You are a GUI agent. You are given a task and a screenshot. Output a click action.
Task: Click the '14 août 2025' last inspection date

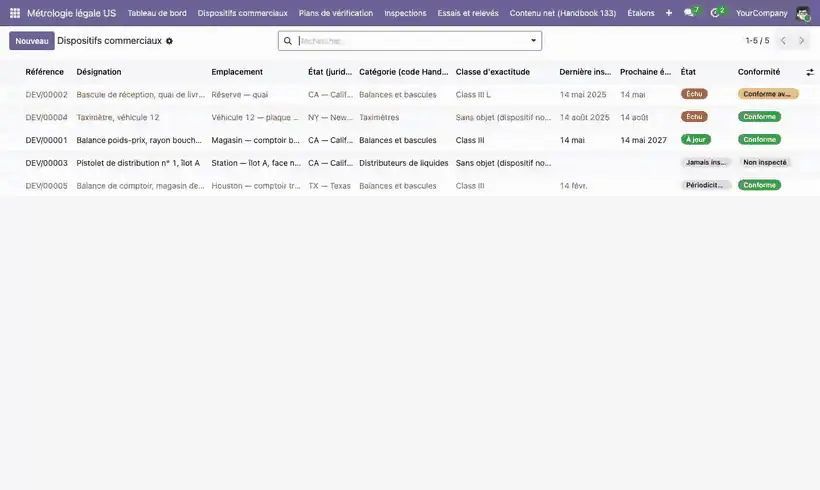pos(584,118)
